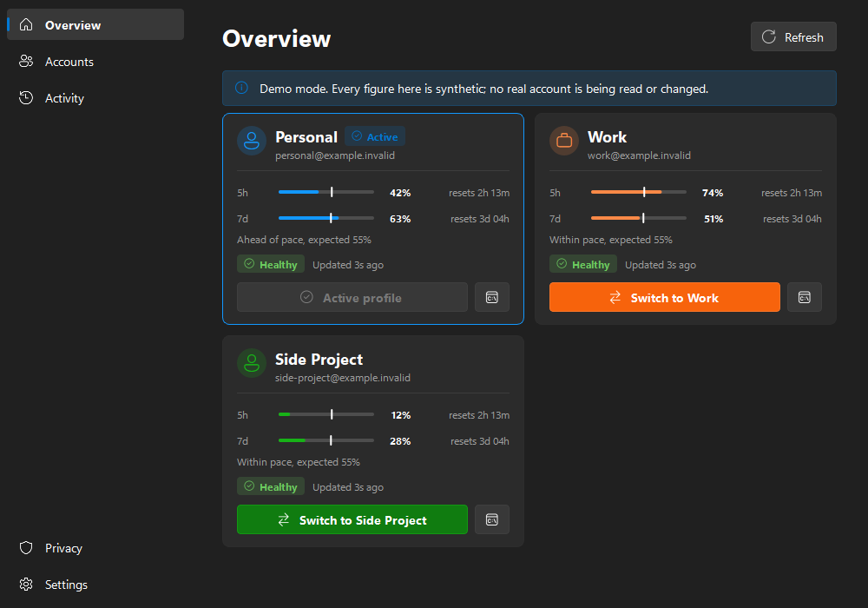
Task: Click Work 5h usage bar
Action: click(638, 192)
